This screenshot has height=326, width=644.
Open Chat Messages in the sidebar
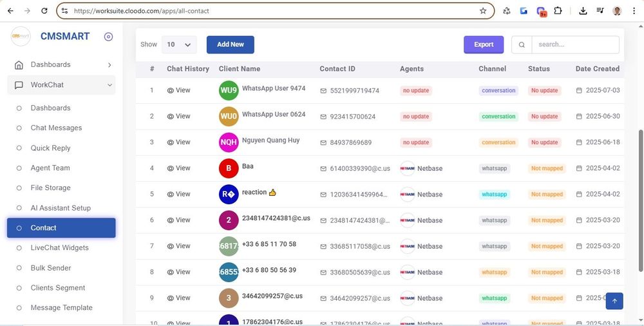tap(56, 128)
